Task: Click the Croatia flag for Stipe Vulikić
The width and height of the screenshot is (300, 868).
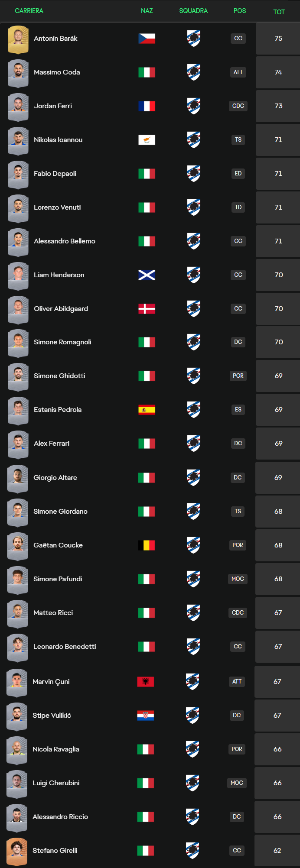Action: 146,716
